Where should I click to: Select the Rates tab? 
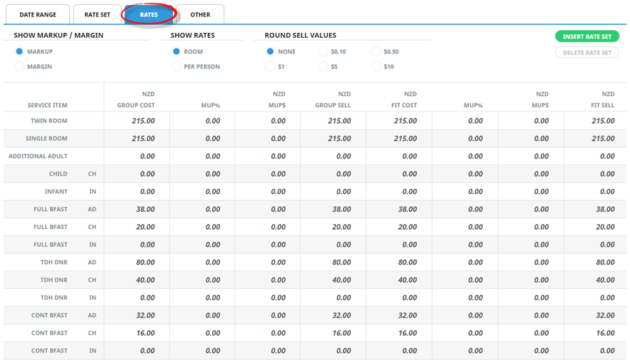pos(149,14)
